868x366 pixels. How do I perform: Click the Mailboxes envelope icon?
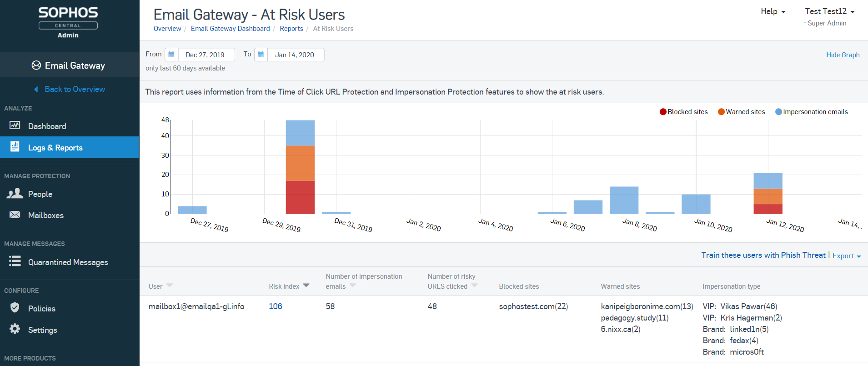click(x=15, y=215)
